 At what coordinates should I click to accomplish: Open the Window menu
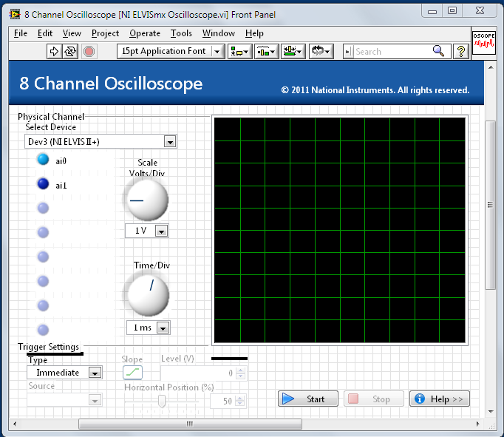pyautogui.click(x=219, y=33)
